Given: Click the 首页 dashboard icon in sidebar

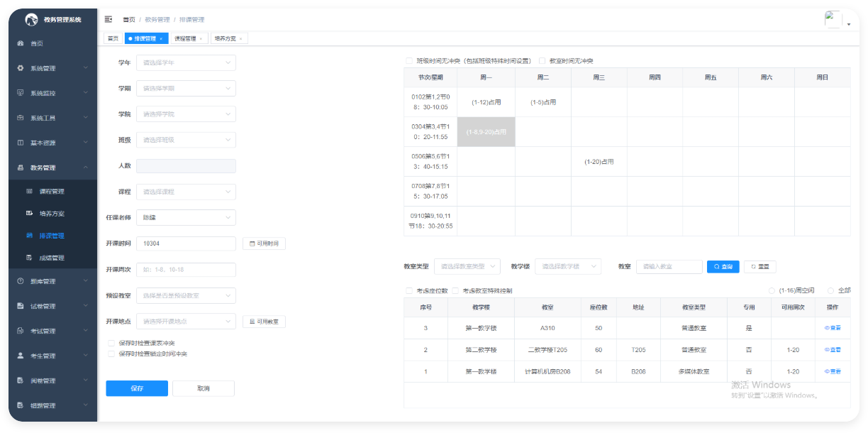Looking at the screenshot, I should pyautogui.click(x=20, y=43).
